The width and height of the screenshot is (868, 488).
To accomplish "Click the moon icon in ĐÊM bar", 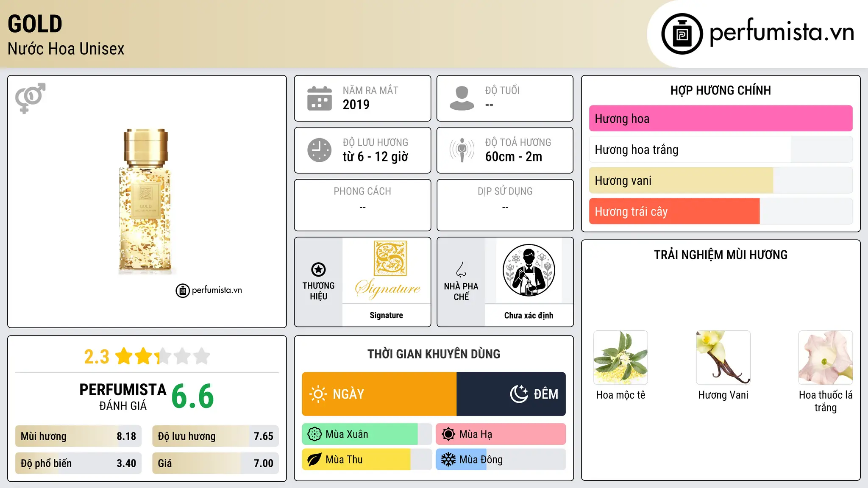I will click(x=519, y=394).
